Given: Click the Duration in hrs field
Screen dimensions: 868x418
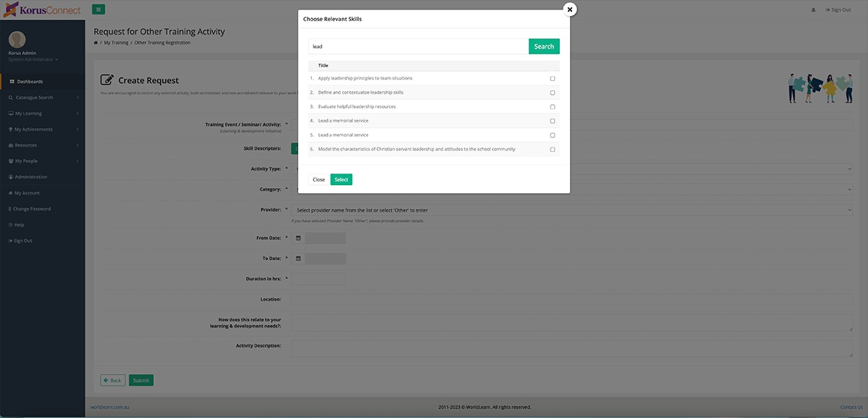Looking at the screenshot, I should [318, 278].
